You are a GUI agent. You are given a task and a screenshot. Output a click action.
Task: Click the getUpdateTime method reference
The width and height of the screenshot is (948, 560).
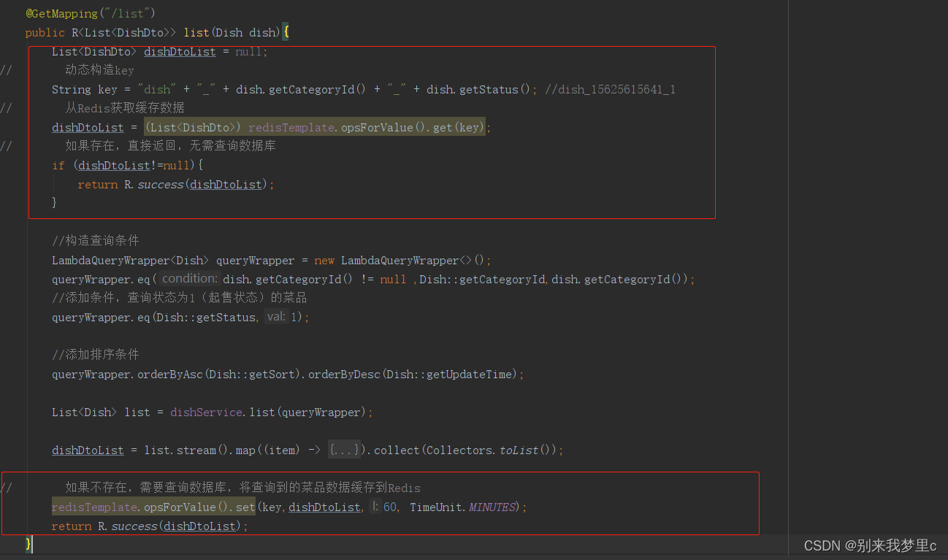pyautogui.click(x=467, y=374)
